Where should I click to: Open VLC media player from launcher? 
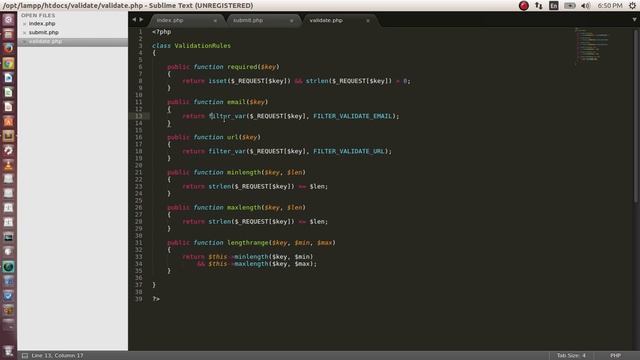tap(8, 165)
